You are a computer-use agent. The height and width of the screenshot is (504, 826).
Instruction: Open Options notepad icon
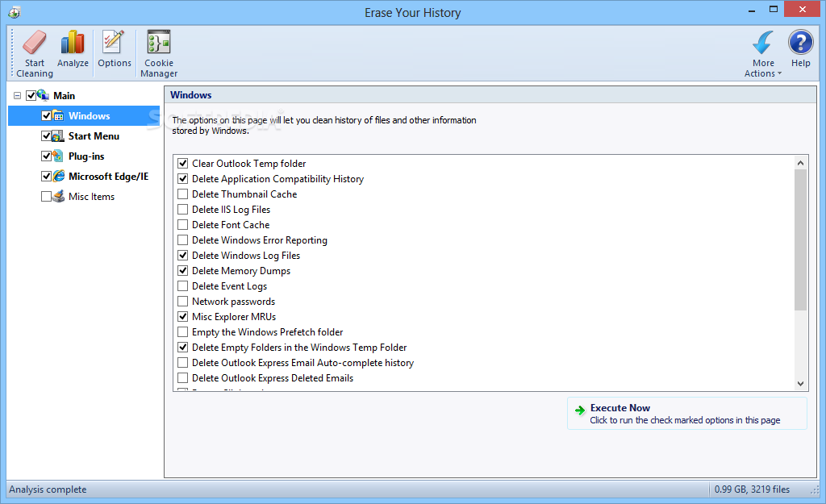click(x=113, y=42)
